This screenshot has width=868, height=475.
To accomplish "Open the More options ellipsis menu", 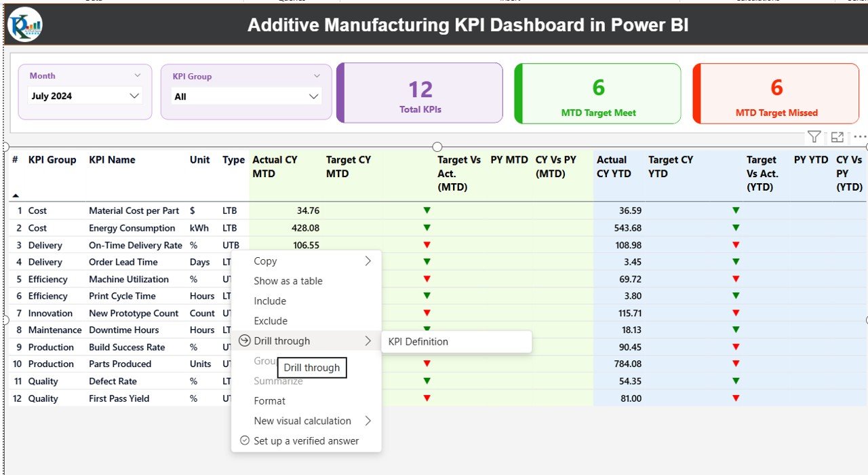I will pos(859,136).
